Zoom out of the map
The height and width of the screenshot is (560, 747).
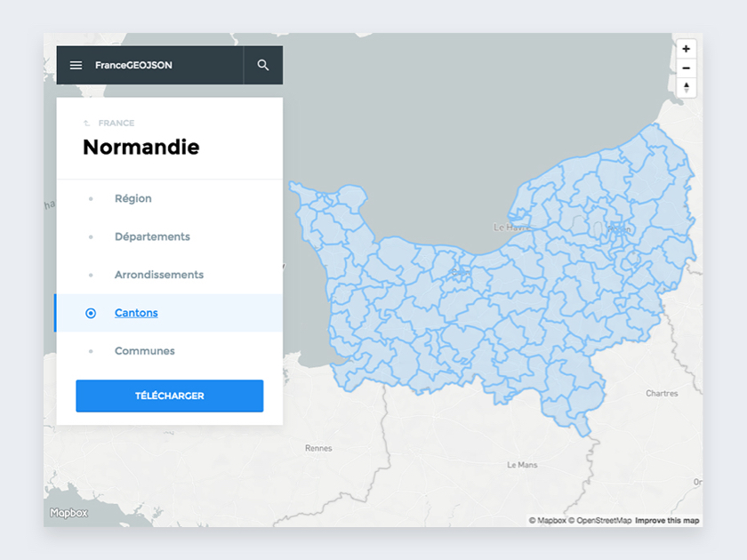[686, 68]
